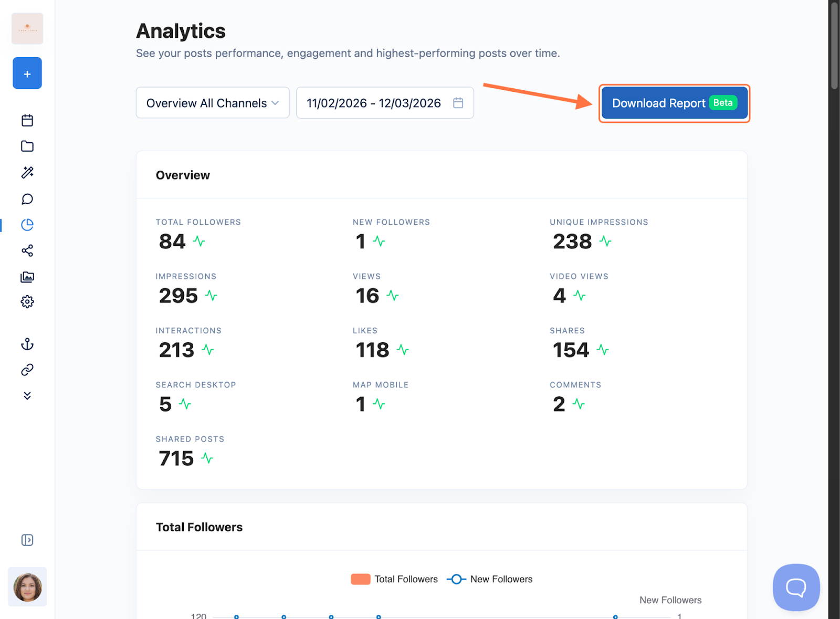Viewport: 840px width, 619px height.
Task: Click the Download Report button
Action: tap(674, 103)
